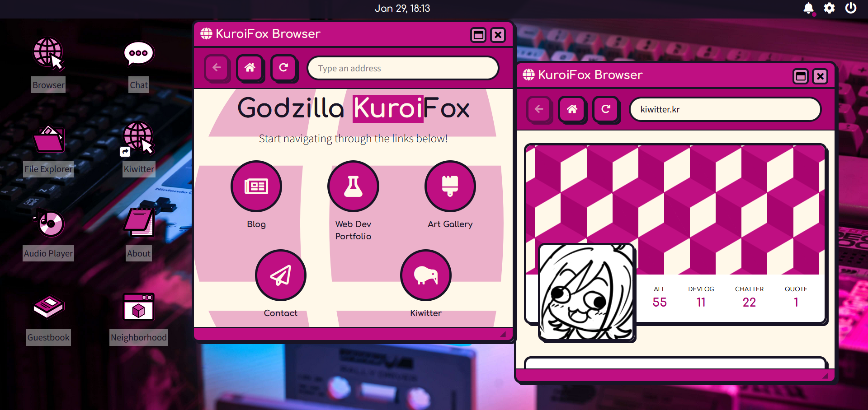The image size is (868, 410).
Task: Click the Web Dev Portfolio flask icon
Action: click(353, 186)
